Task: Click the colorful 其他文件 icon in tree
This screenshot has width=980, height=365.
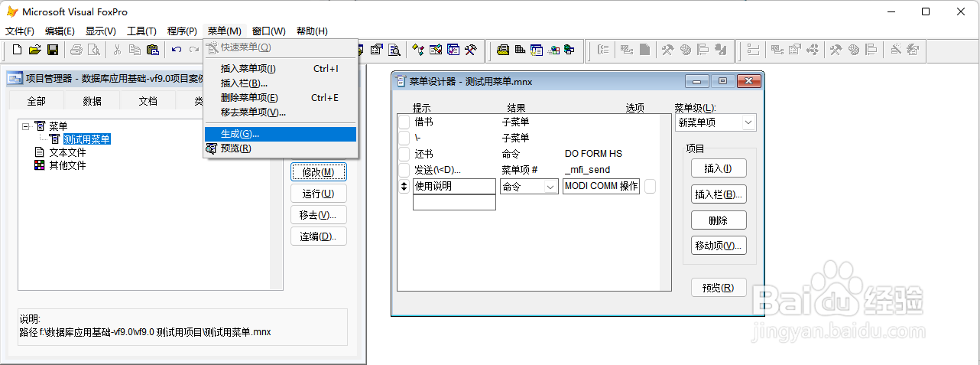Action: [40, 165]
